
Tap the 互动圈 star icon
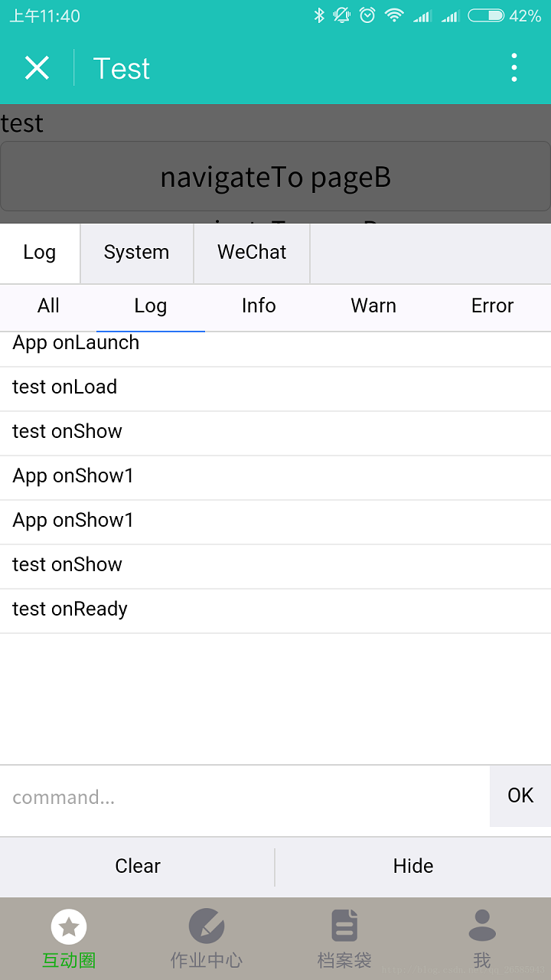pos(69,927)
